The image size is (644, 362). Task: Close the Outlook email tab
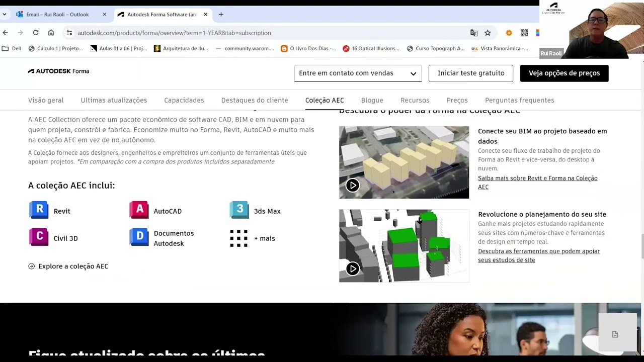click(105, 15)
